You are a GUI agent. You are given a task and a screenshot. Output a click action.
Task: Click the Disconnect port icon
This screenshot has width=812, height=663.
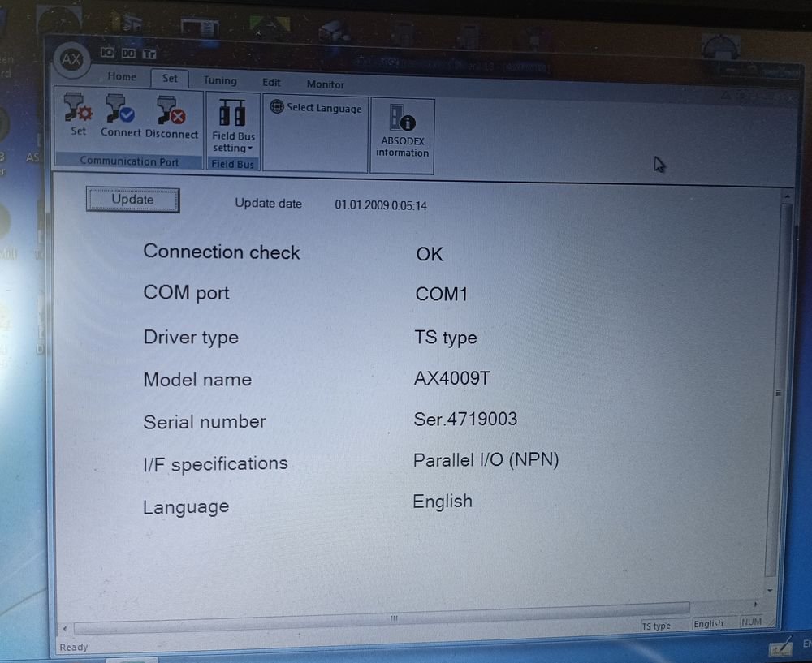click(171, 112)
